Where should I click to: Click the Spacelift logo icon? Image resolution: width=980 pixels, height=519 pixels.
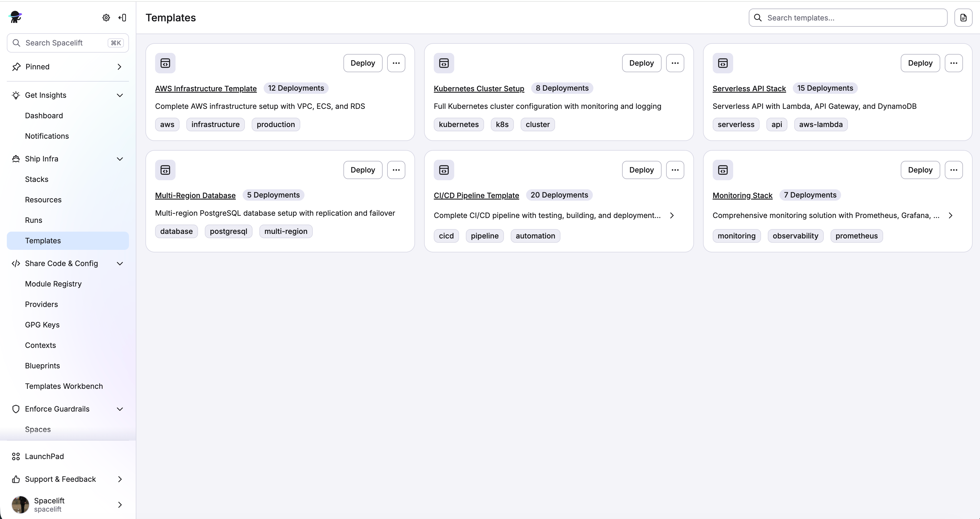click(15, 17)
